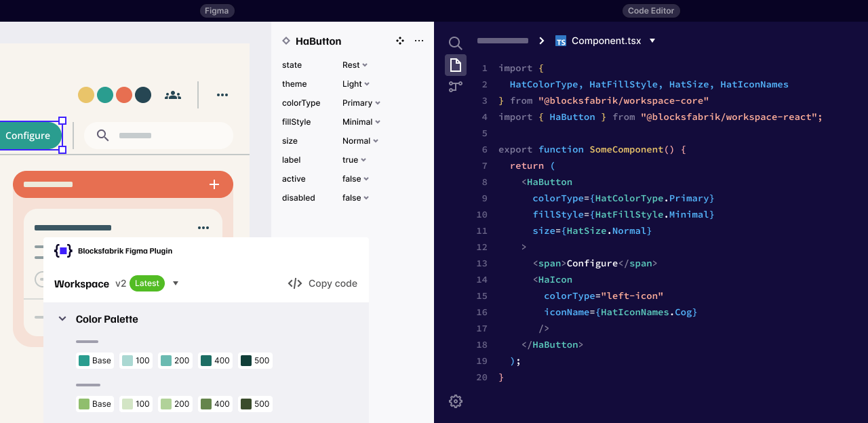Open the Workspace version dropdown arrow
Viewport: 868px width, 423px height.
176,283
